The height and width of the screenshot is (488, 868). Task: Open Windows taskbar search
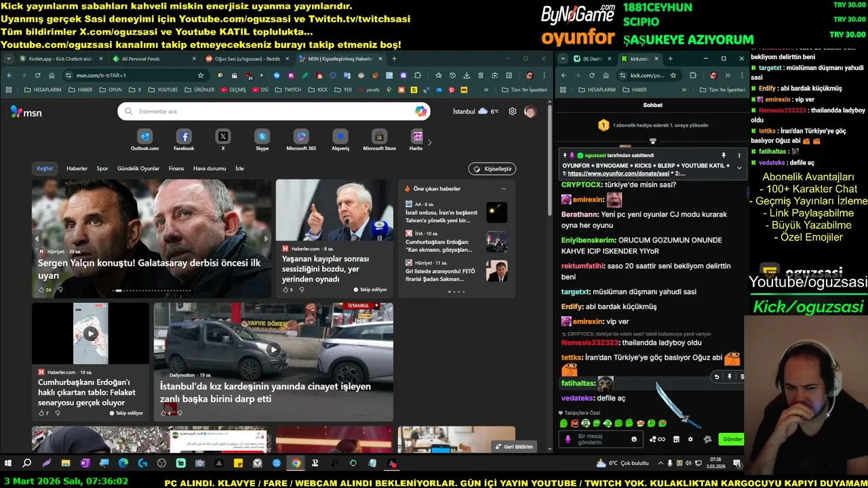pyautogui.click(x=27, y=464)
